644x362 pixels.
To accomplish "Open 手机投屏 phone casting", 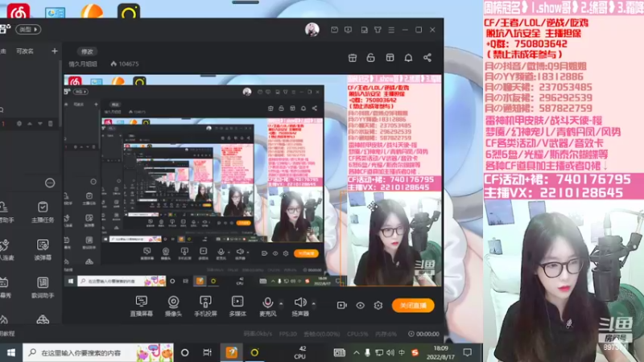I will point(205,306).
